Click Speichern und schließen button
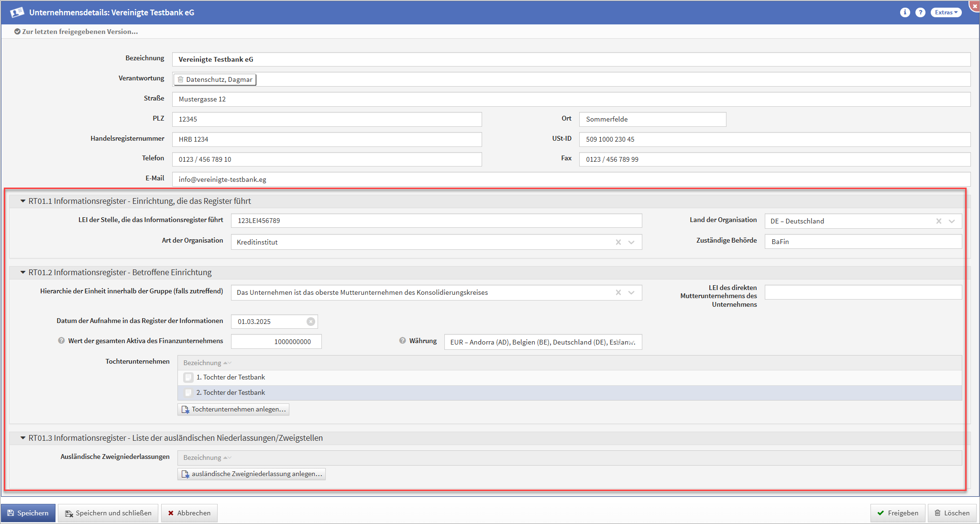 109,513
